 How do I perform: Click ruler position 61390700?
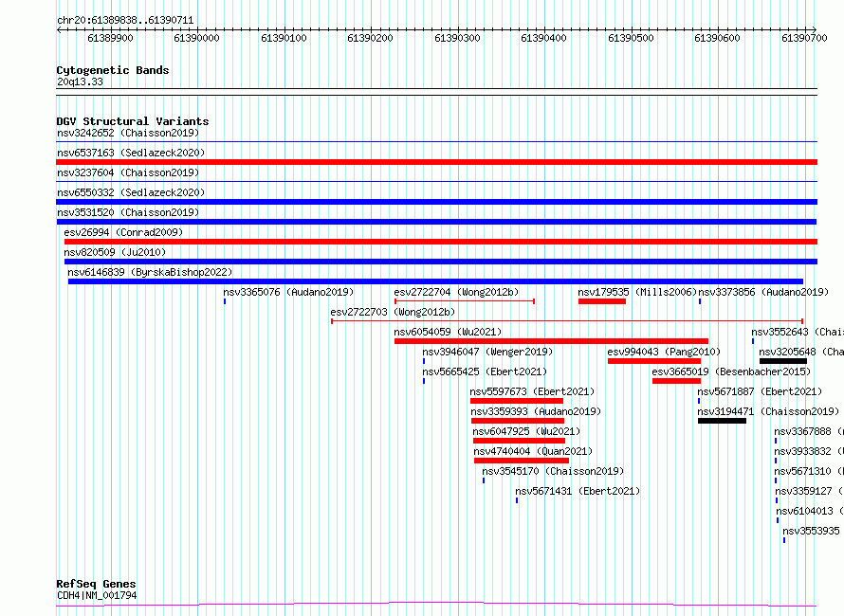click(x=804, y=38)
